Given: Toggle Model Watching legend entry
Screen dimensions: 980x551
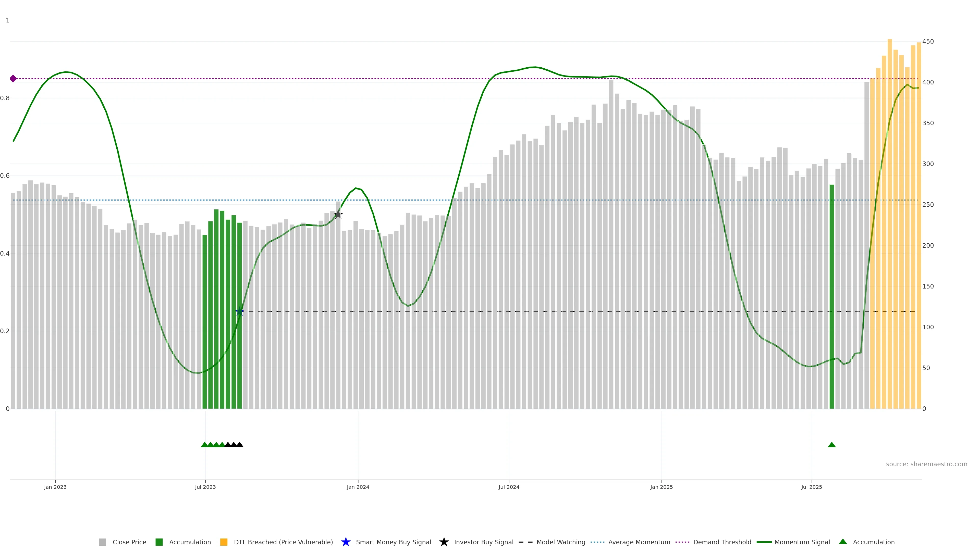Looking at the screenshot, I should [x=560, y=542].
